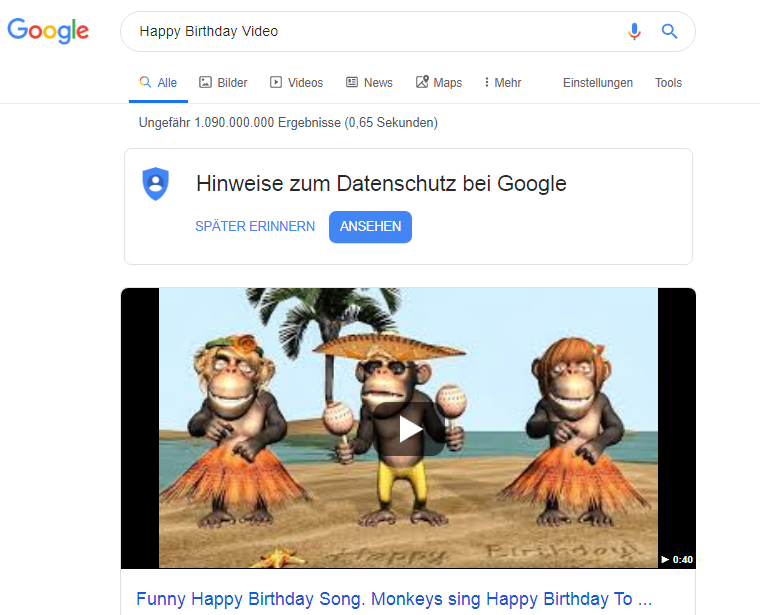Image resolution: width=760 pixels, height=615 pixels.
Task: Open the Funny Happy Birthday Song link
Action: (394, 599)
